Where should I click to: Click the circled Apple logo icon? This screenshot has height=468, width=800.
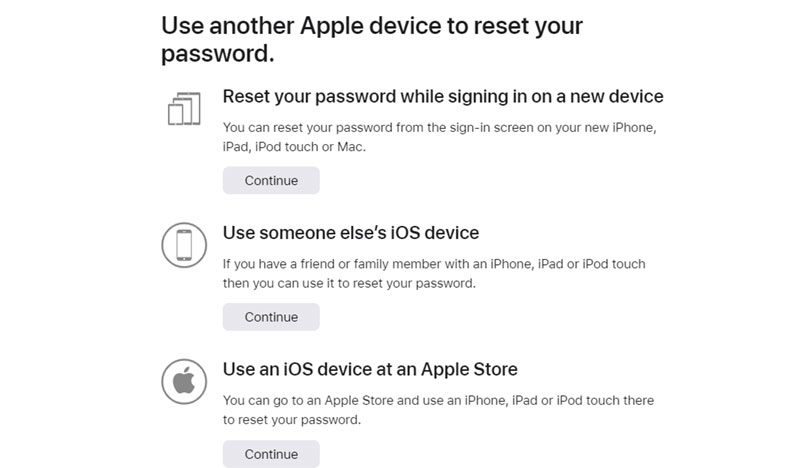click(x=184, y=381)
